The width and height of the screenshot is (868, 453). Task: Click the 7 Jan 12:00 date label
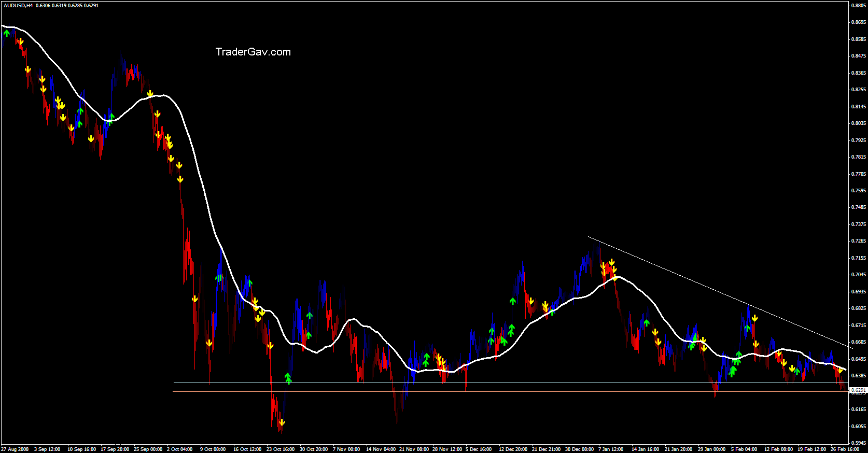(610, 449)
